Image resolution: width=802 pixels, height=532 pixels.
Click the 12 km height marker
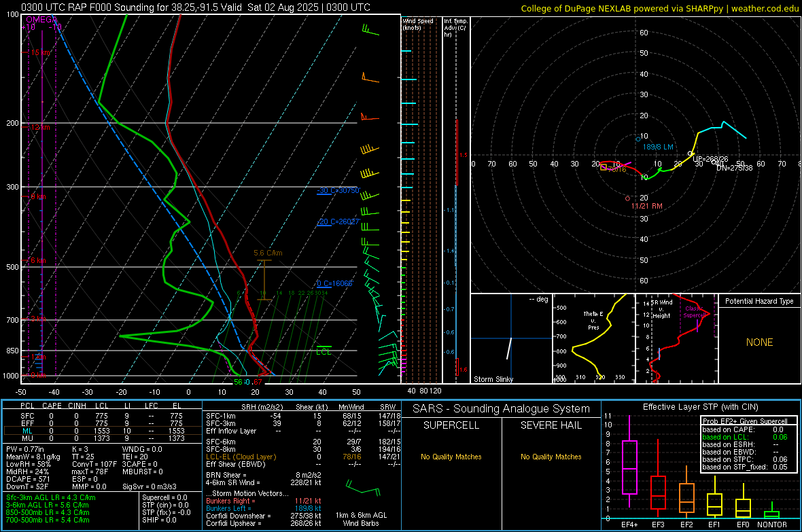(x=40, y=127)
